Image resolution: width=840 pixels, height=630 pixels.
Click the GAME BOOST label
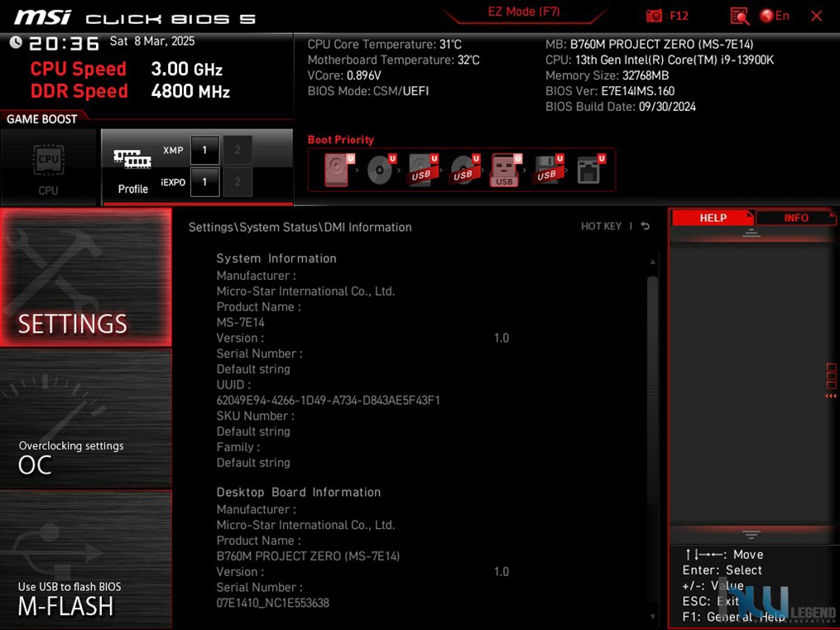tap(41, 119)
